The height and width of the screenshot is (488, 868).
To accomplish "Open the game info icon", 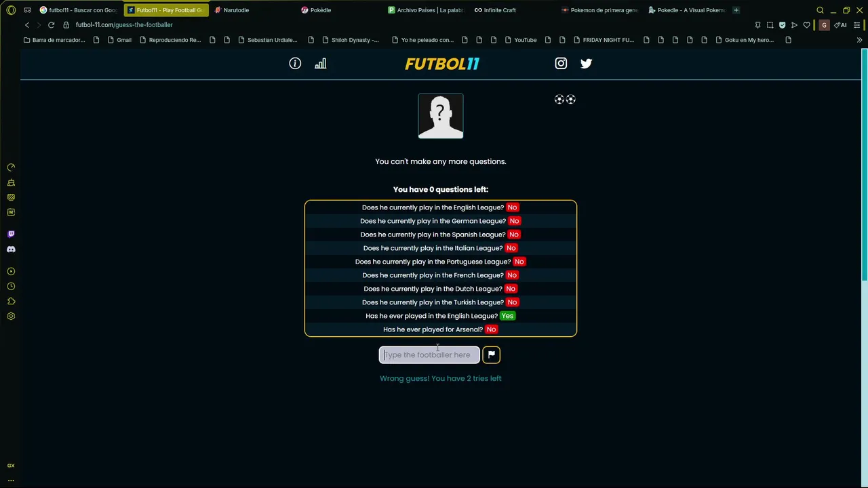I will click(x=295, y=63).
